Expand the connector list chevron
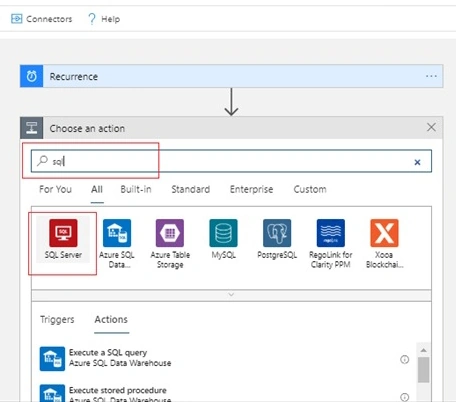The height and width of the screenshot is (402, 456). point(231,295)
